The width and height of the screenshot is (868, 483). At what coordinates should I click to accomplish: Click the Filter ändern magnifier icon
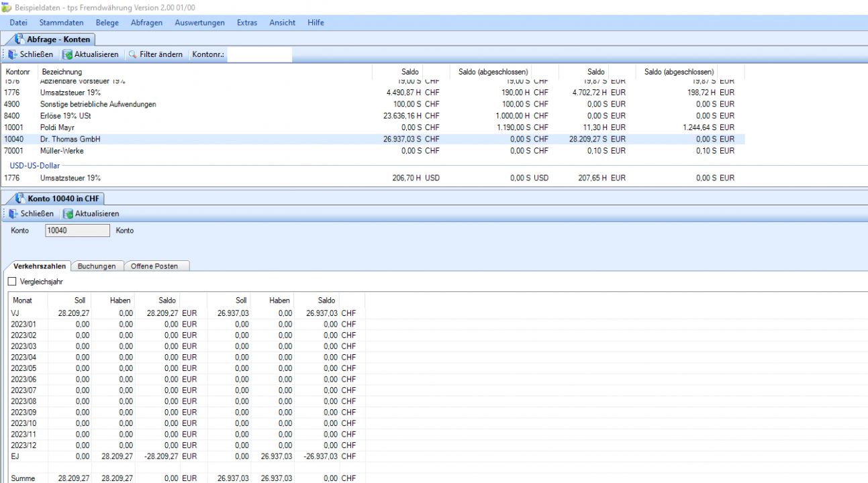coord(133,54)
